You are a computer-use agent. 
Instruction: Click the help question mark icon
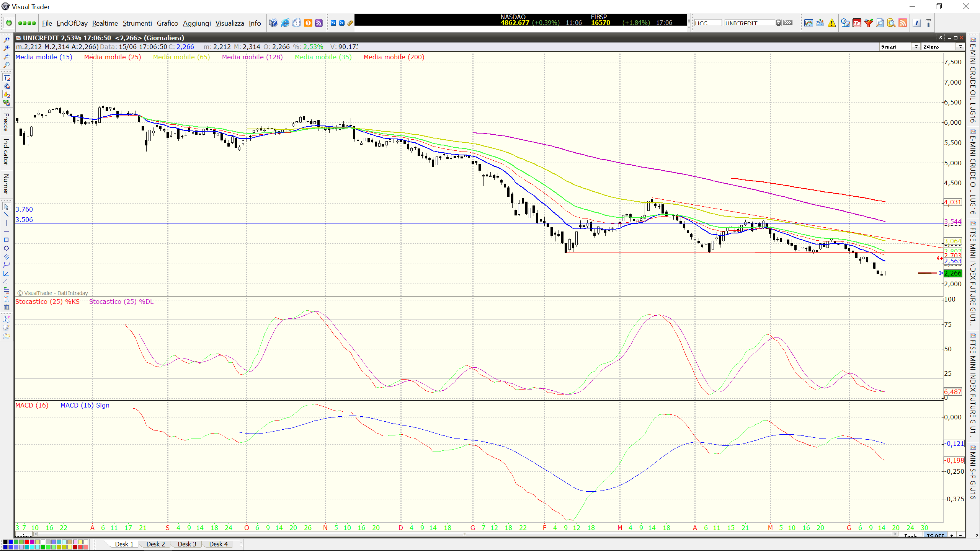tap(273, 23)
